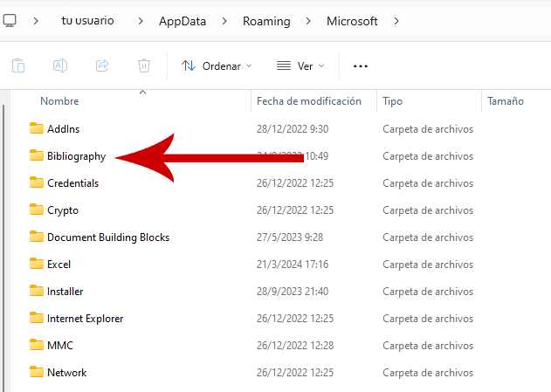
Task: Click the Paste clipboard icon
Action: click(x=18, y=65)
